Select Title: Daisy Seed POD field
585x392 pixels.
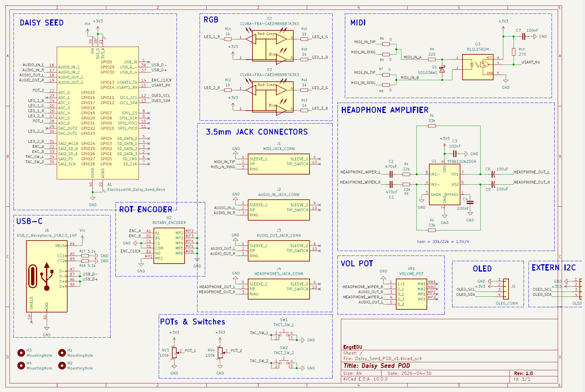[376, 366]
